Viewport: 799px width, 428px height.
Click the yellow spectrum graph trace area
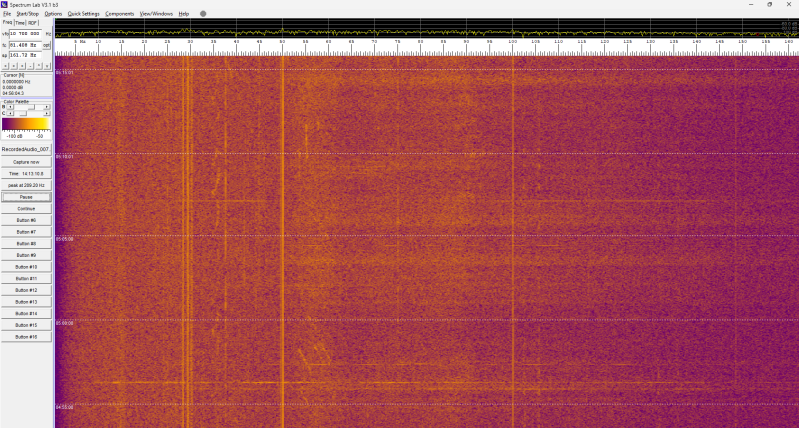(427, 29)
